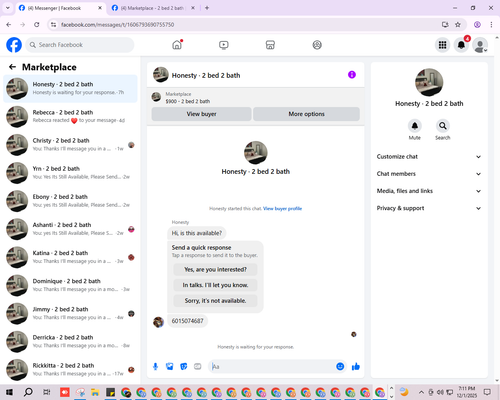Open a new browser tab
Screen dimensions: 500x400
click(207, 8)
